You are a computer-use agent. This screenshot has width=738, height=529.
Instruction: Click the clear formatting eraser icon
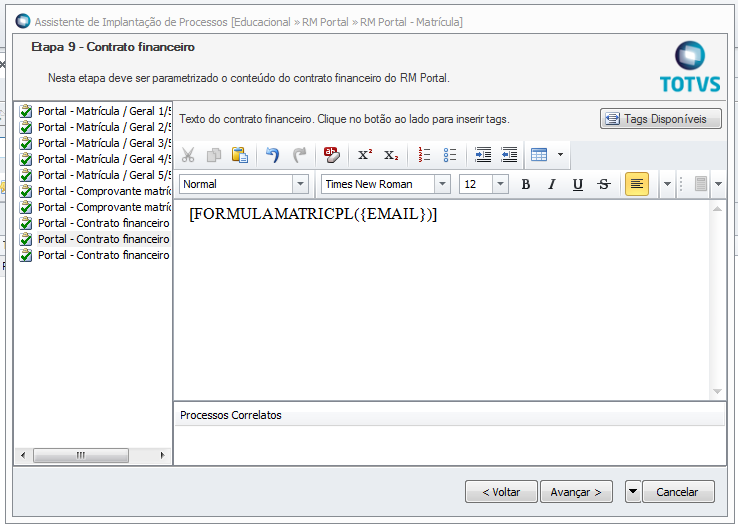(x=332, y=155)
